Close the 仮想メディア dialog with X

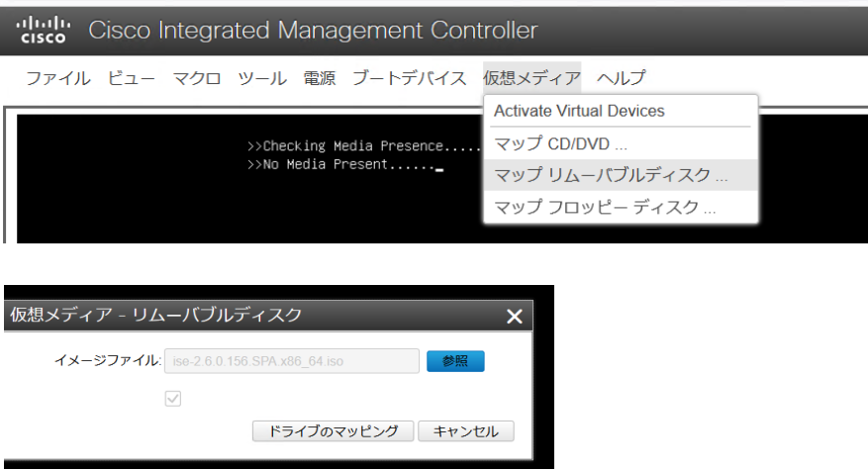coord(514,317)
